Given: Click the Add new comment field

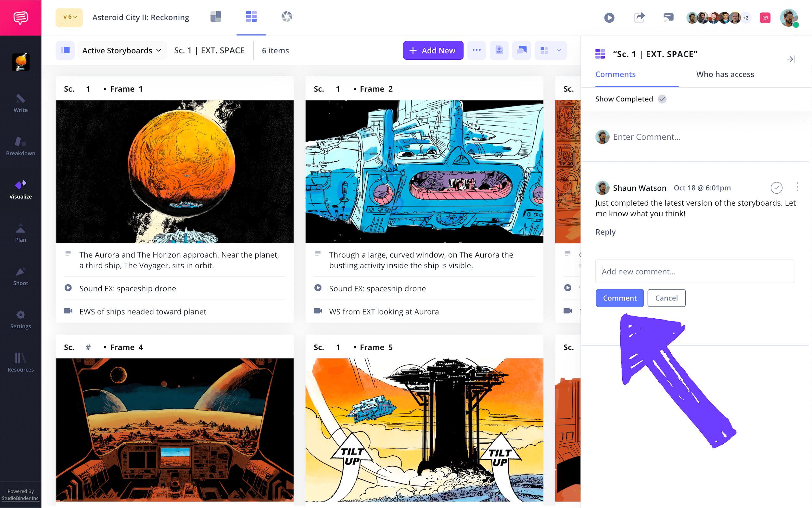Looking at the screenshot, I should tap(694, 272).
